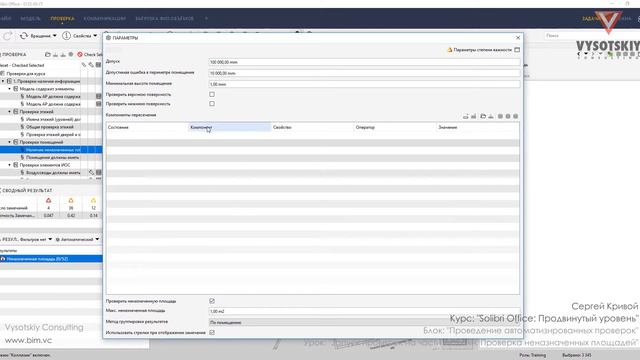
Task: Click the first round gray icon above components table
Action: point(500,116)
